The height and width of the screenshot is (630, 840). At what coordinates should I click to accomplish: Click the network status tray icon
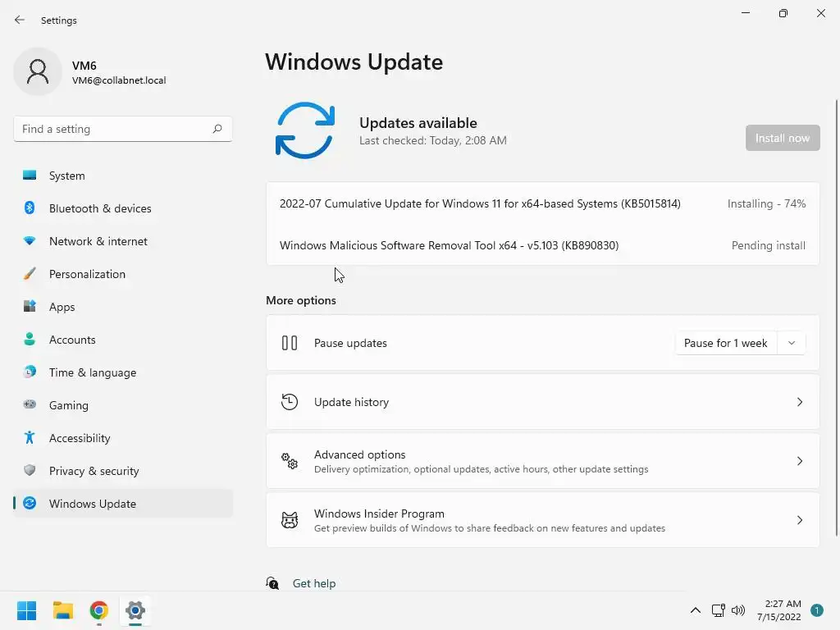tap(718, 610)
